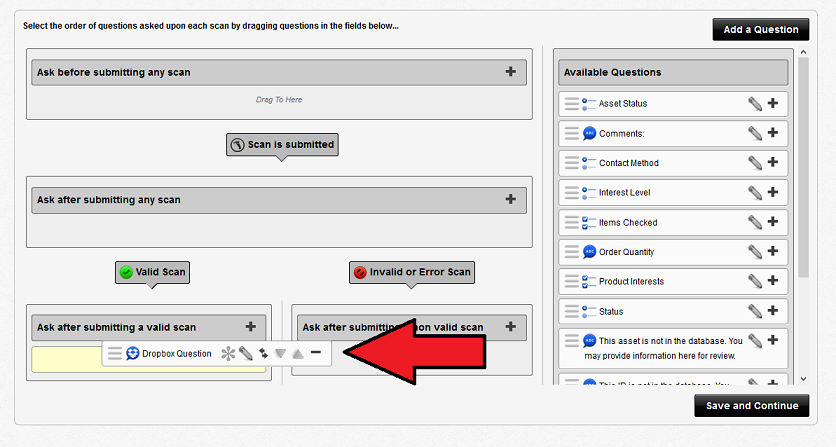Click the 'Ask before submitting any scan' header
Screen dimensions: 836x447
(279, 73)
